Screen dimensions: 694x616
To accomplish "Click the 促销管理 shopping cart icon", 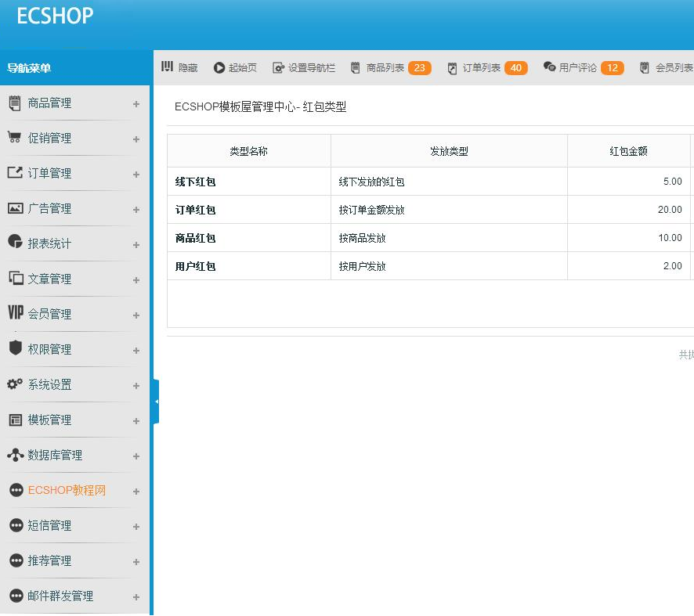I will coord(15,138).
